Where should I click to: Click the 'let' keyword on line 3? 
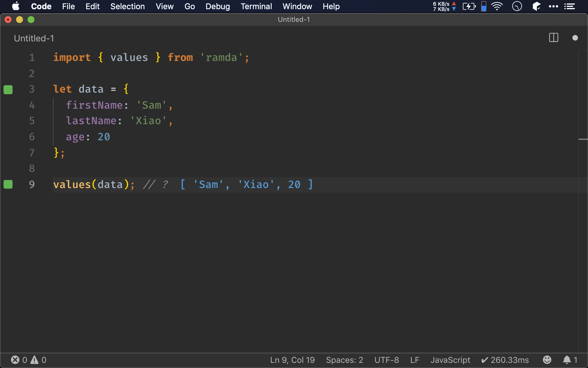tap(62, 89)
